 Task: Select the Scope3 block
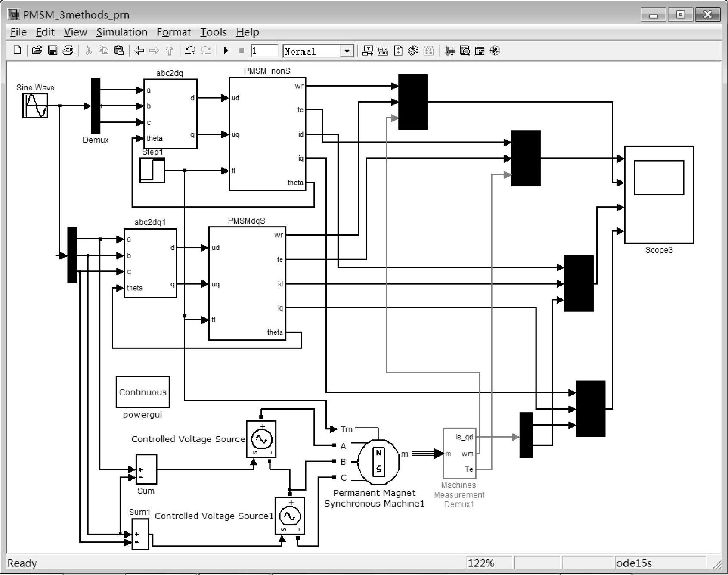[659, 195]
